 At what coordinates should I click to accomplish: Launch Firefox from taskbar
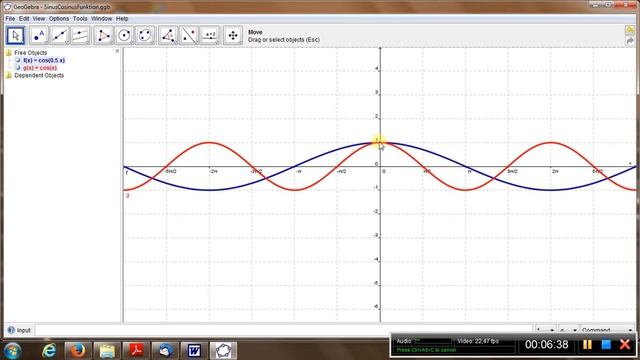tap(77, 351)
